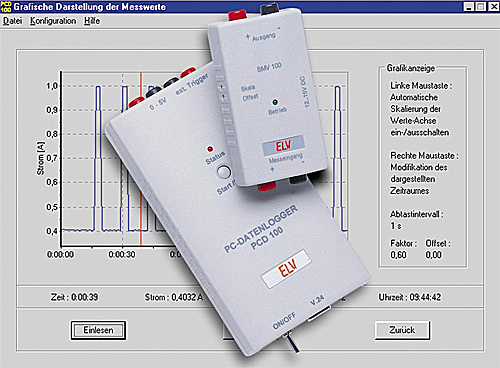Click the Uhrzeit clock display
This screenshot has height=368, width=500.
[409, 297]
